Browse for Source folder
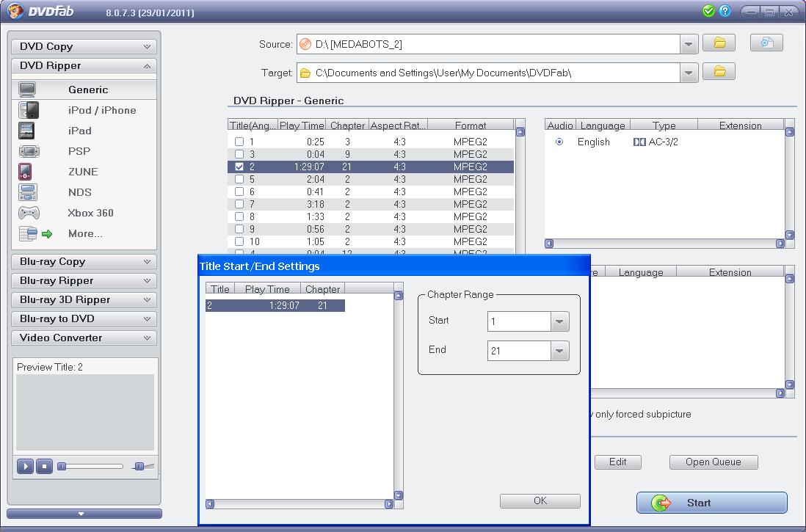 [x=719, y=43]
